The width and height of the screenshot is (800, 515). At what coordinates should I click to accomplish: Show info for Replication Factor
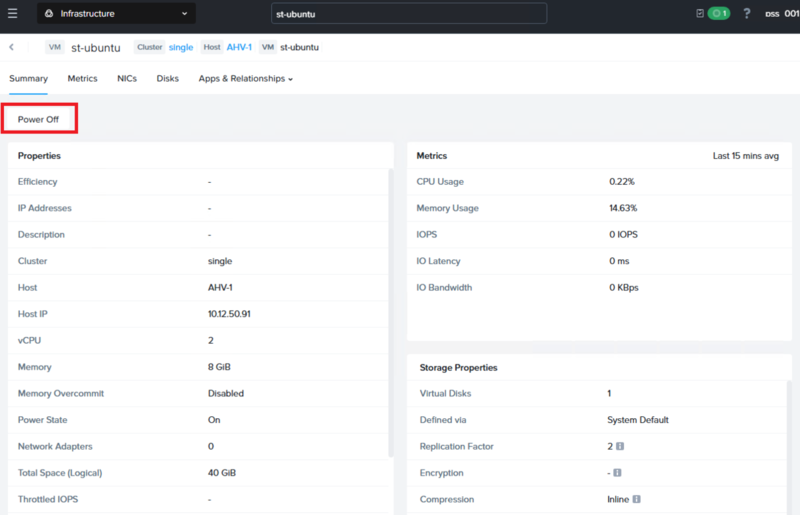click(620, 446)
